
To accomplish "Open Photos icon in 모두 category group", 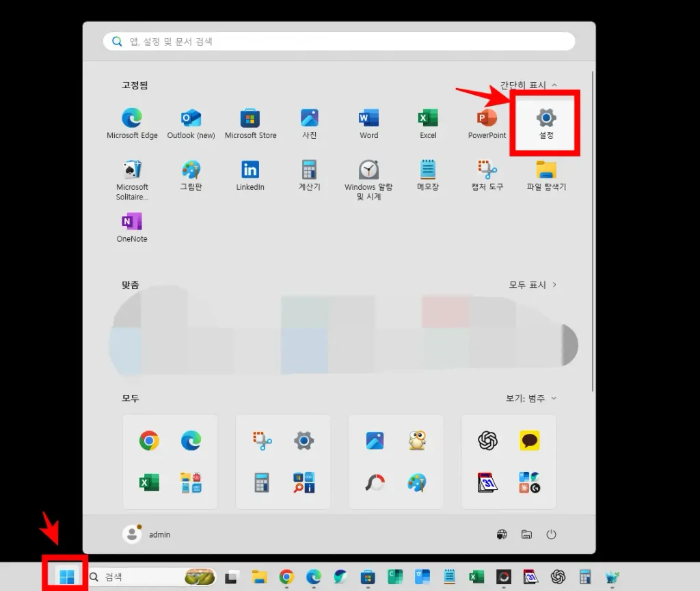I will pyautogui.click(x=375, y=441).
